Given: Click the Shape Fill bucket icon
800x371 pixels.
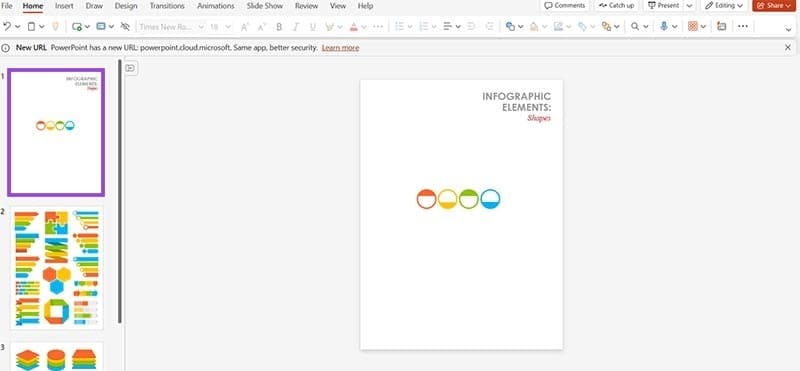Looking at the screenshot, I should click(x=534, y=27).
